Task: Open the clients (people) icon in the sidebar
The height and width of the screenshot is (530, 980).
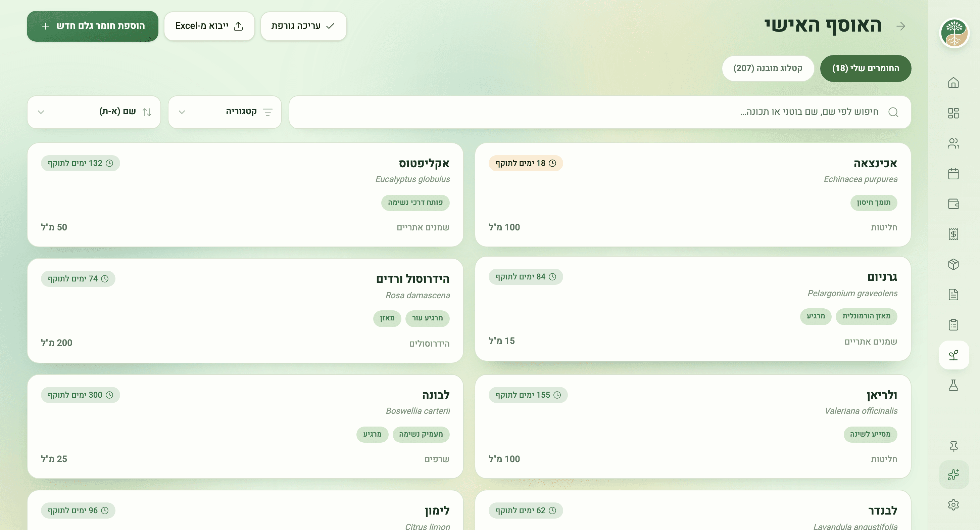Action: pos(953,143)
